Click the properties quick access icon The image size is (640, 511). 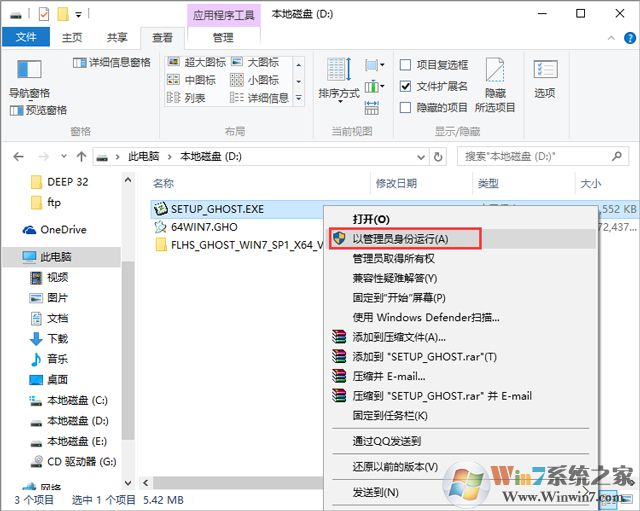tap(44, 15)
